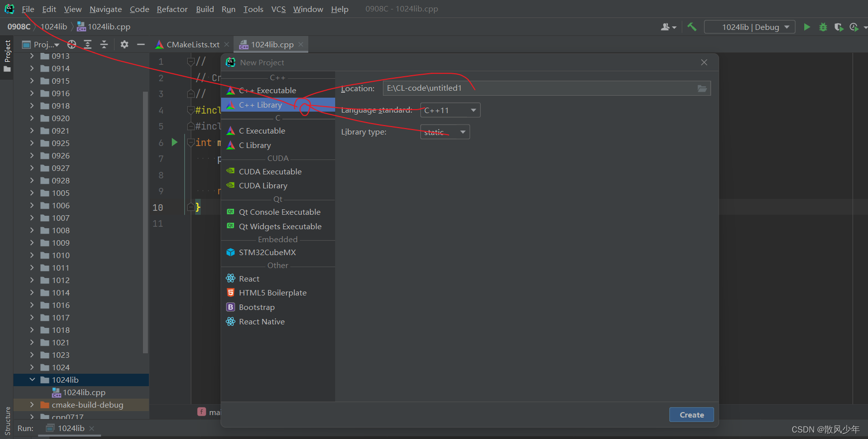The height and width of the screenshot is (439, 868).
Task: Click 1024lib breadcrumb in navigation bar
Action: (x=54, y=26)
